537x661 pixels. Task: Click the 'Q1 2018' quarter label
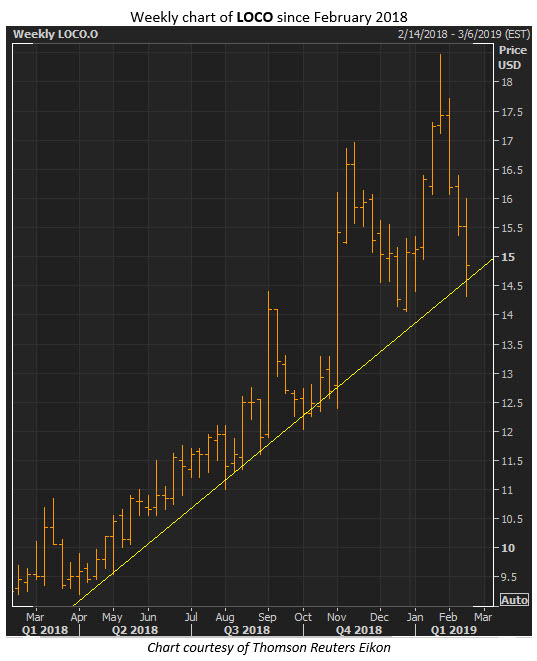pos(45,630)
